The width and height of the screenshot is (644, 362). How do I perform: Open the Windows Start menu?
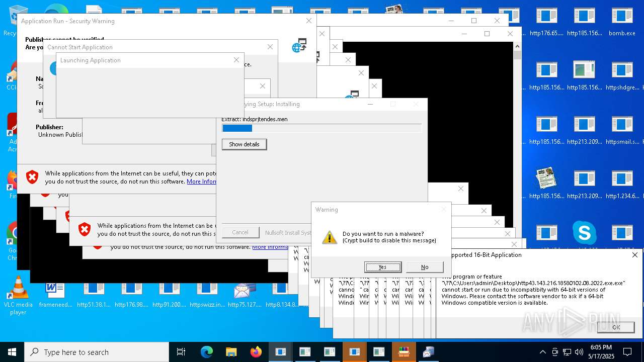12,352
